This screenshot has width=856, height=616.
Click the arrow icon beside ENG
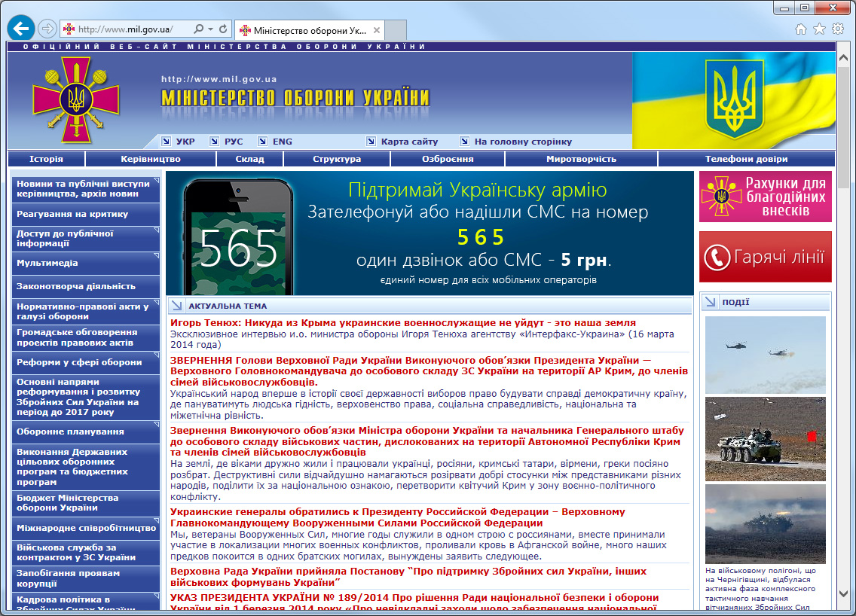tap(262, 142)
